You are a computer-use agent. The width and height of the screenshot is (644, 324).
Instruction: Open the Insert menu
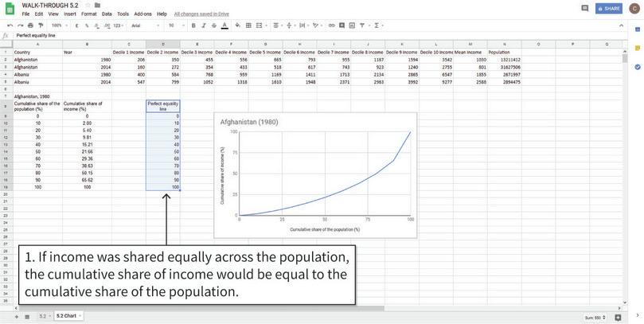[70, 14]
